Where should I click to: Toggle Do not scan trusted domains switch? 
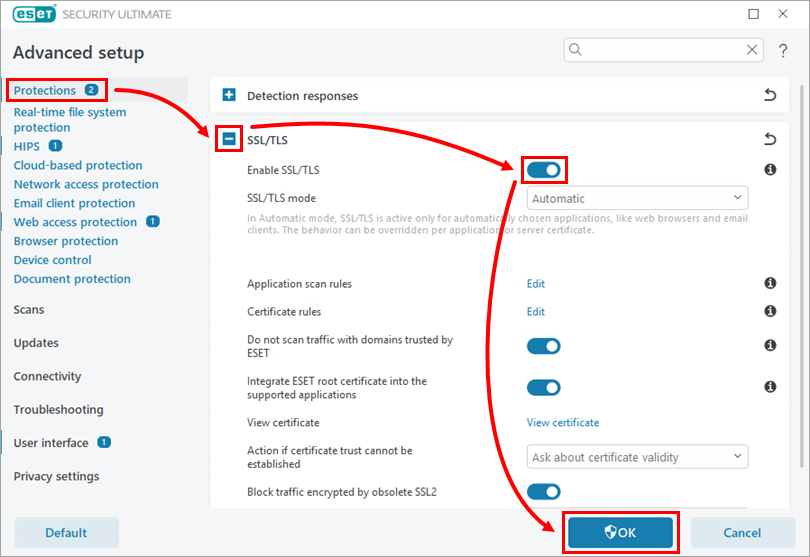[x=544, y=346]
